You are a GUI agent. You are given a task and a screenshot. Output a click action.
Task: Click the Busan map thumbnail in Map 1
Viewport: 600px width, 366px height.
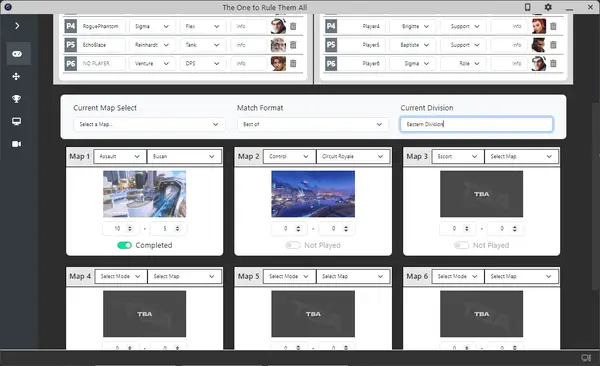[x=145, y=194]
